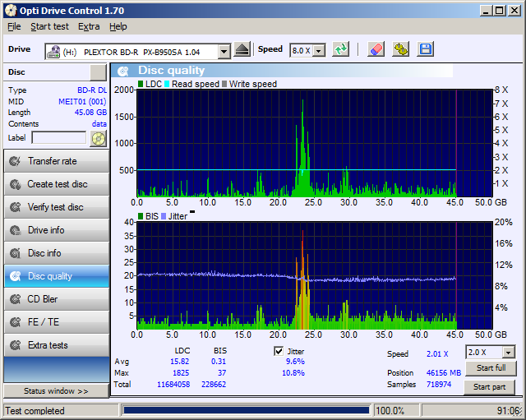Click the gray Write speed legend swatch
Image resolution: width=526 pixels, height=420 pixels.
224,84
